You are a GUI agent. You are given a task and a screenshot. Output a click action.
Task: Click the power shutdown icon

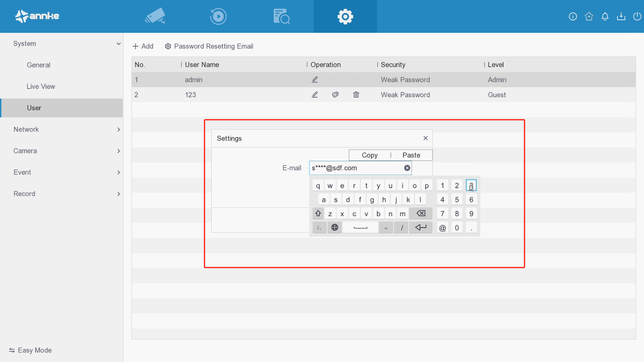[637, 16]
